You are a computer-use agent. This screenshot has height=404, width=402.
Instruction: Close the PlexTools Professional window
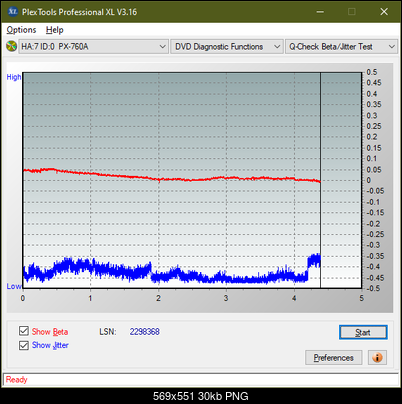(x=384, y=12)
